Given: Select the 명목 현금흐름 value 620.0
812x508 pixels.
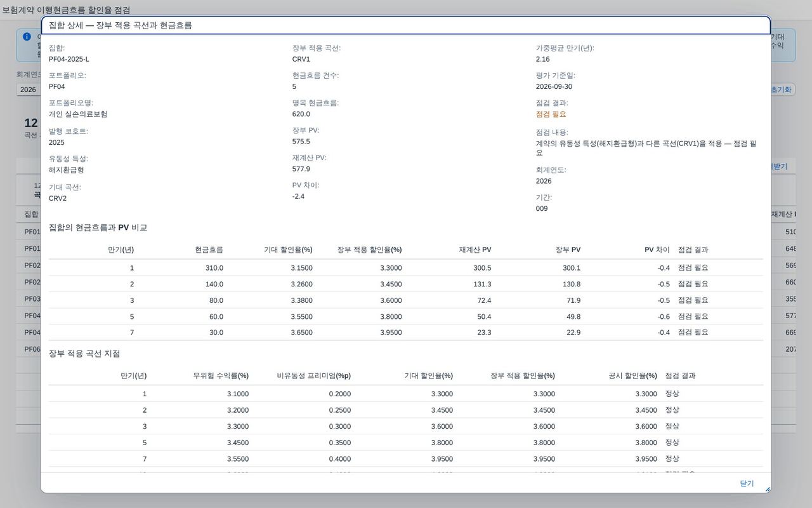Looking at the screenshot, I should pyautogui.click(x=301, y=114).
